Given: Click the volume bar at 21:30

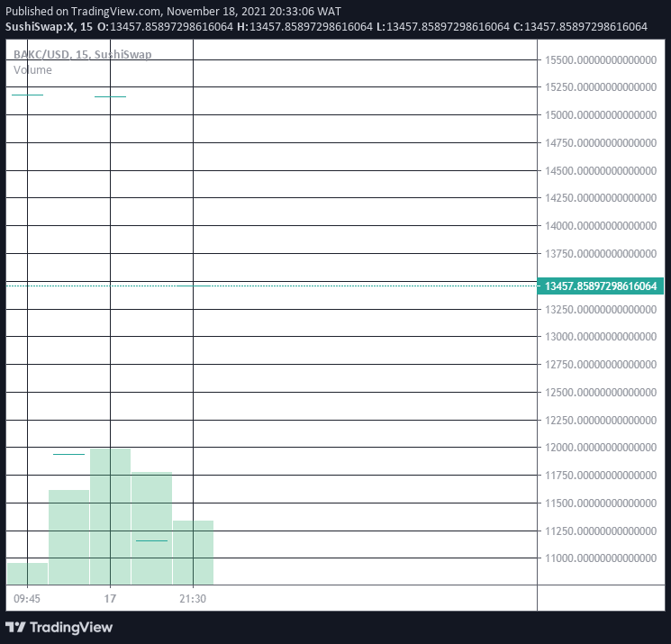Looking at the screenshot, I should pyautogui.click(x=193, y=552).
